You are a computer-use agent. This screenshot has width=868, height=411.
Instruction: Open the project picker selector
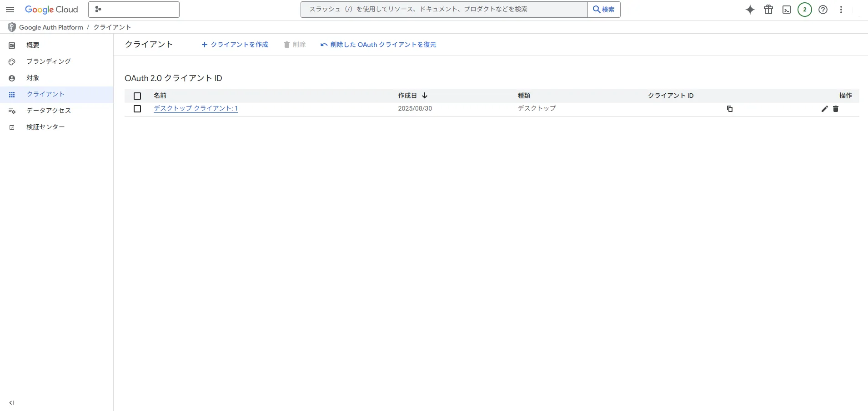tap(134, 10)
